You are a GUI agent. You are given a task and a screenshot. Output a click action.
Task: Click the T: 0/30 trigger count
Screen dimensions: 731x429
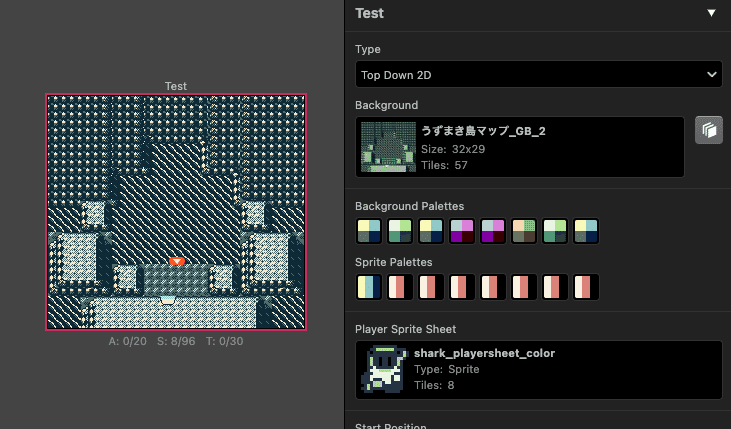(224, 341)
